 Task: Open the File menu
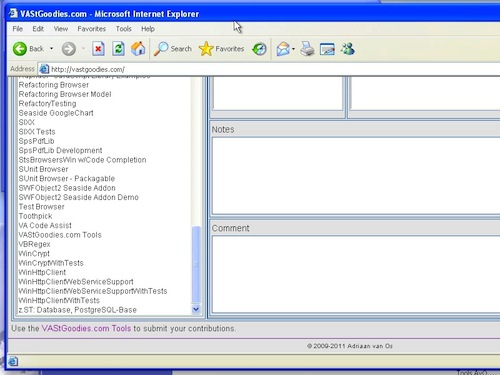click(x=18, y=29)
